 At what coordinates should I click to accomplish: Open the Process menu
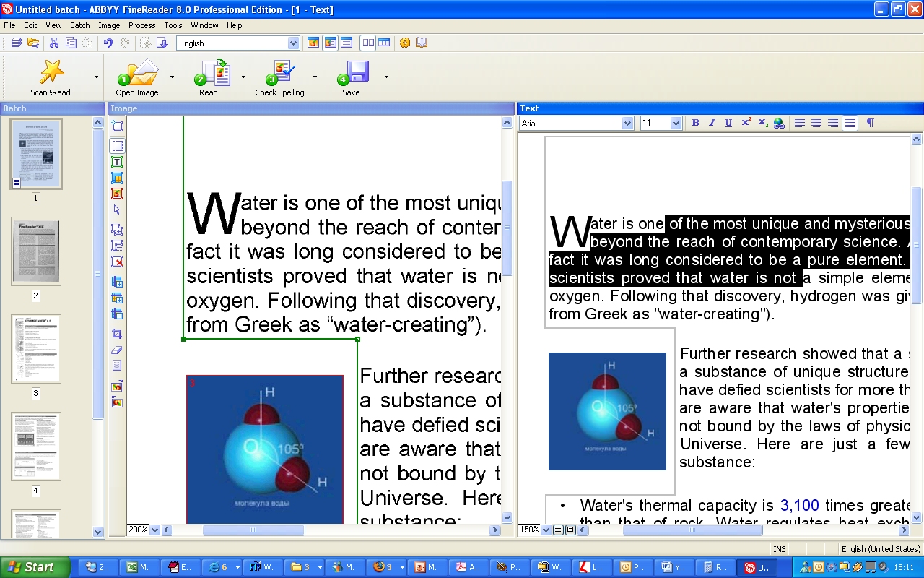pos(141,25)
